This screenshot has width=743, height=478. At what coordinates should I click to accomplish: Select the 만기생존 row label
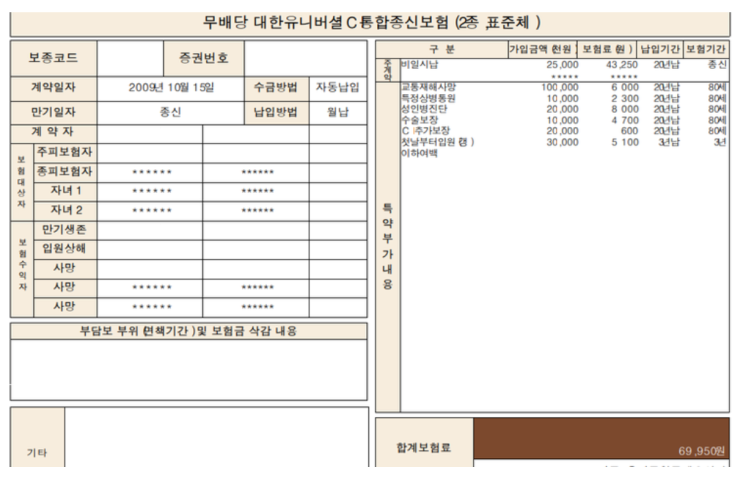pyautogui.click(x=64, y=230)
